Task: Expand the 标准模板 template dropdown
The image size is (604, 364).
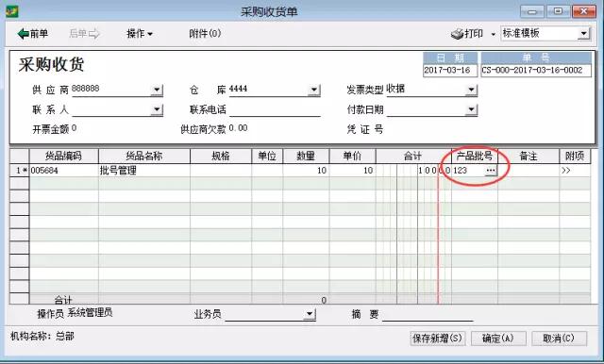Action: click(584, 33)
